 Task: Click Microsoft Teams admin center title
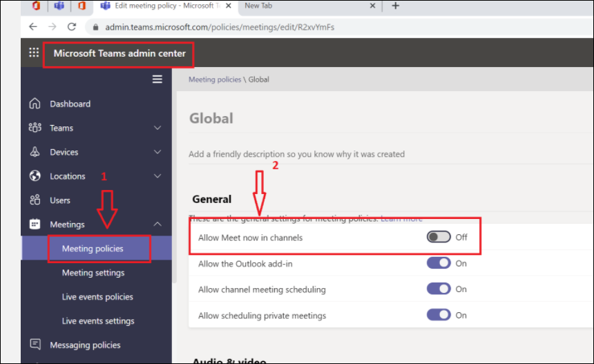119,53
